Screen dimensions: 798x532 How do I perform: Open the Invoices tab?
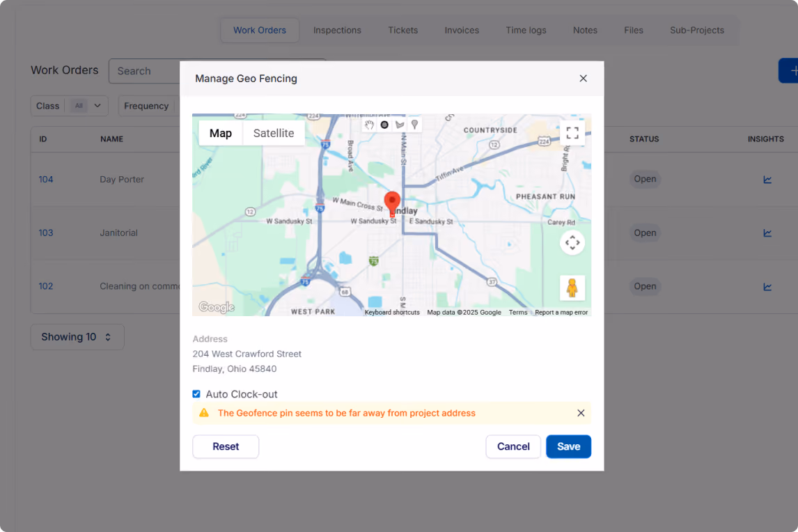[x=462, y=30]
